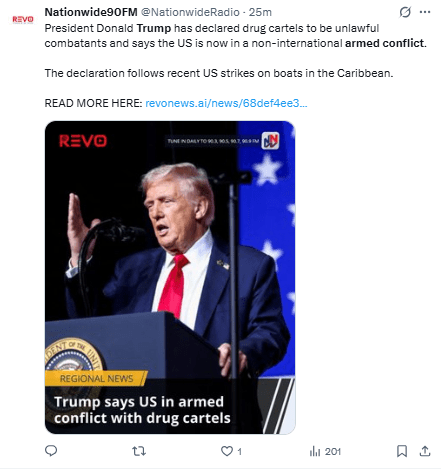Open the Grok explain-post icon

(x=405, y=12)
